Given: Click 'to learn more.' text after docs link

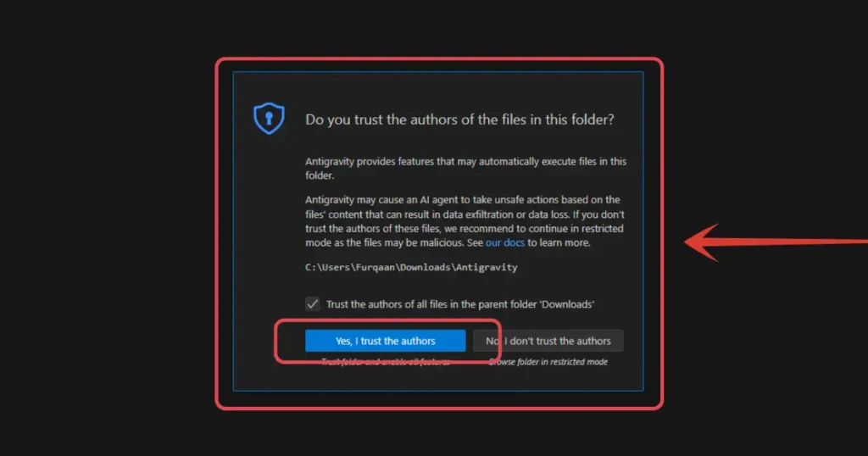Looking at the screenshot, I should [x=559, y=243].
